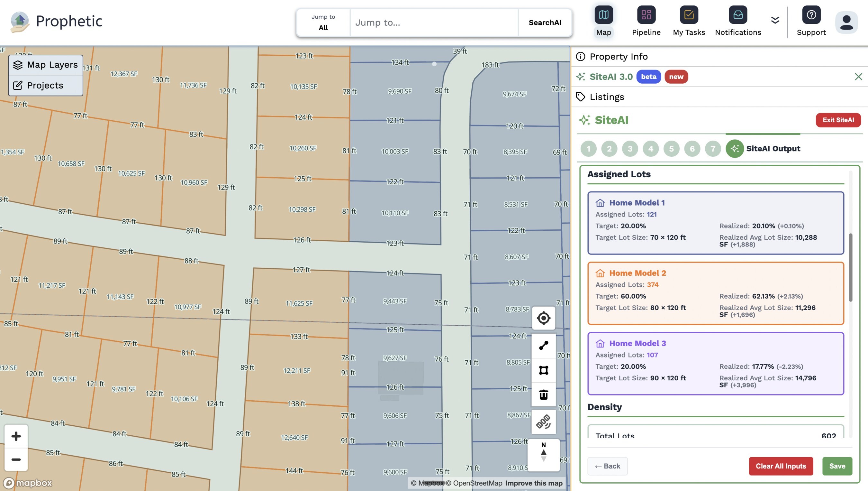Close the SiteAI 3.0 panel
Image resolution: width=868 pixels, height=491 pixels.
[858, 77]
